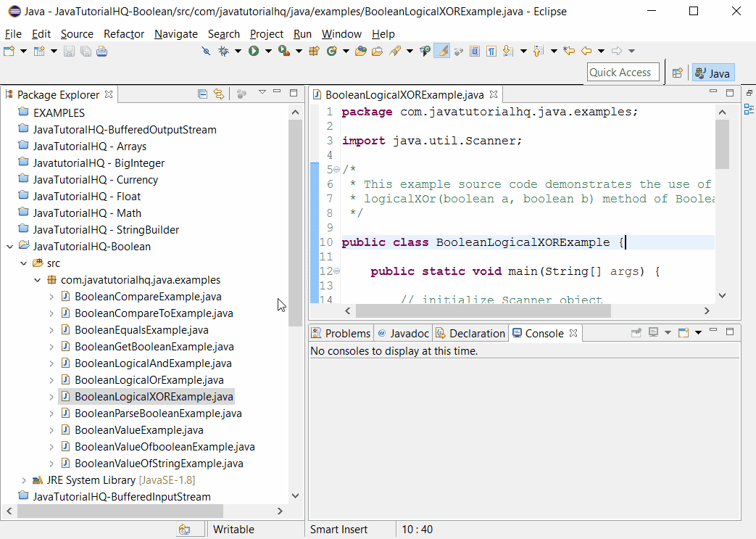Select the Java perspective button
Screen dimensions: 756x539
coord(713,73)
